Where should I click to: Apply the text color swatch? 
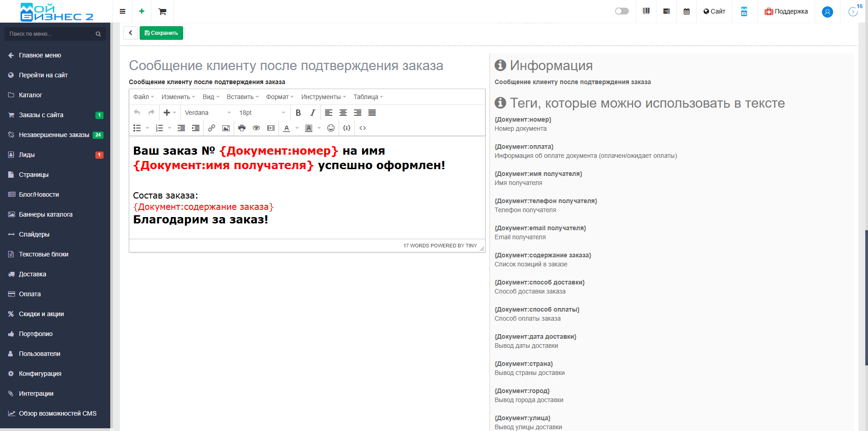click(287, 128)
